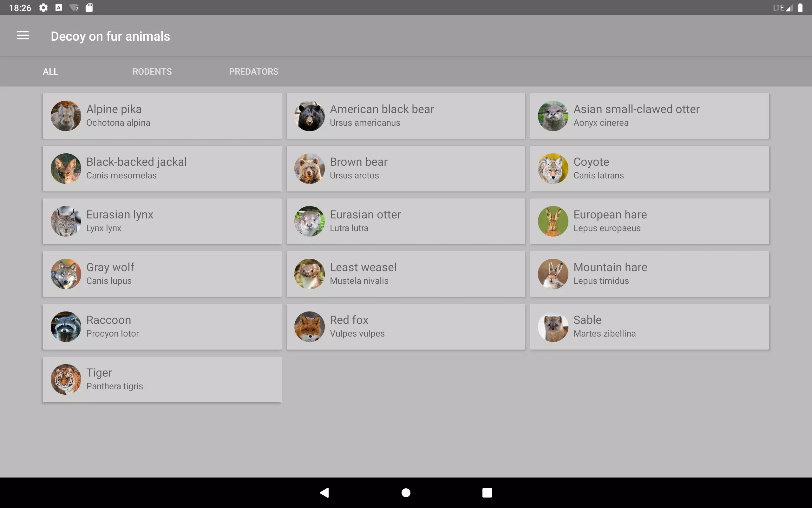This screenshot has height=508, width=812.
Task: Click the Lutra lutra subtitle
Action: click(349, 229)
